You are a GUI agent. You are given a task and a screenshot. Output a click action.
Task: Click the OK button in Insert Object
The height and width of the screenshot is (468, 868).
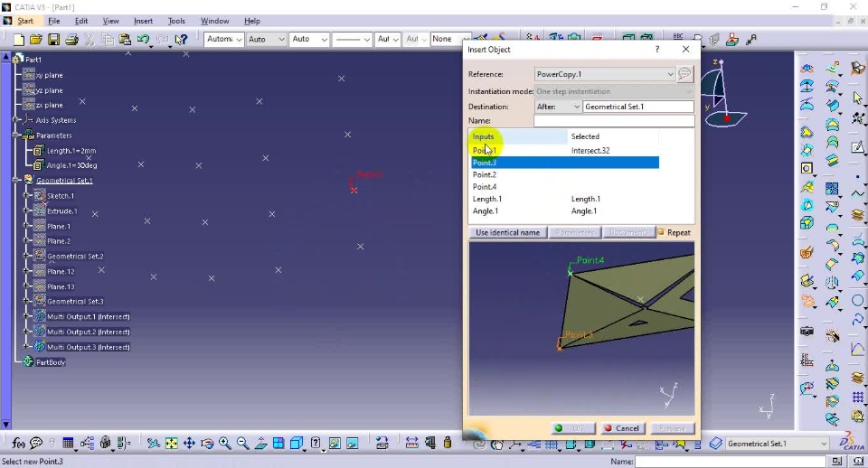[571, 428]
